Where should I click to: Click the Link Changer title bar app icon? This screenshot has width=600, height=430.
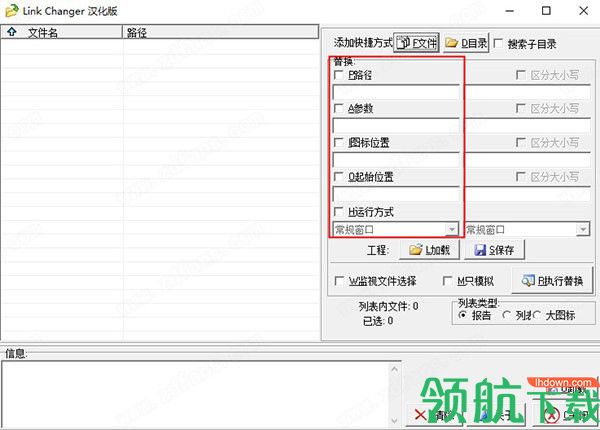pyautogui.click(x=11, y=11)
